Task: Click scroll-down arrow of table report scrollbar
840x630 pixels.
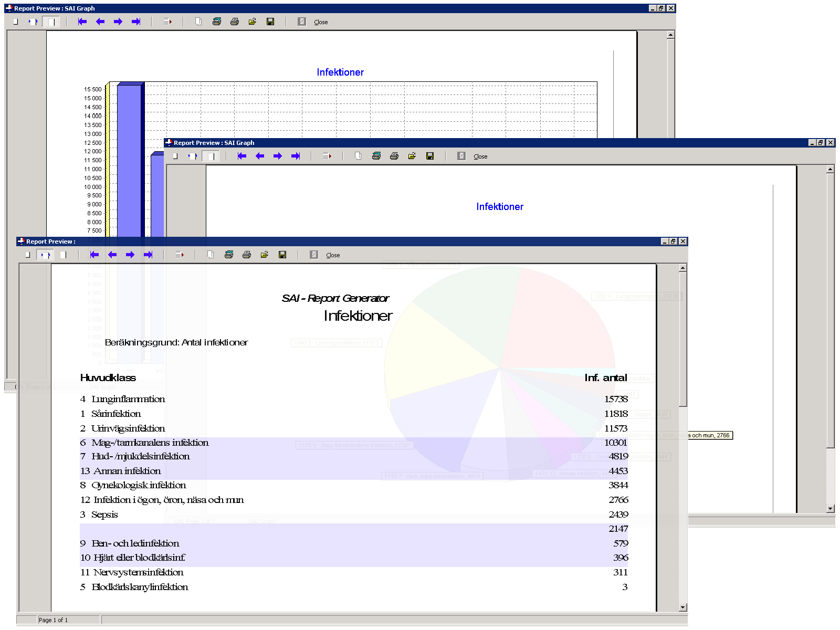Action: [x=682, y=607]
